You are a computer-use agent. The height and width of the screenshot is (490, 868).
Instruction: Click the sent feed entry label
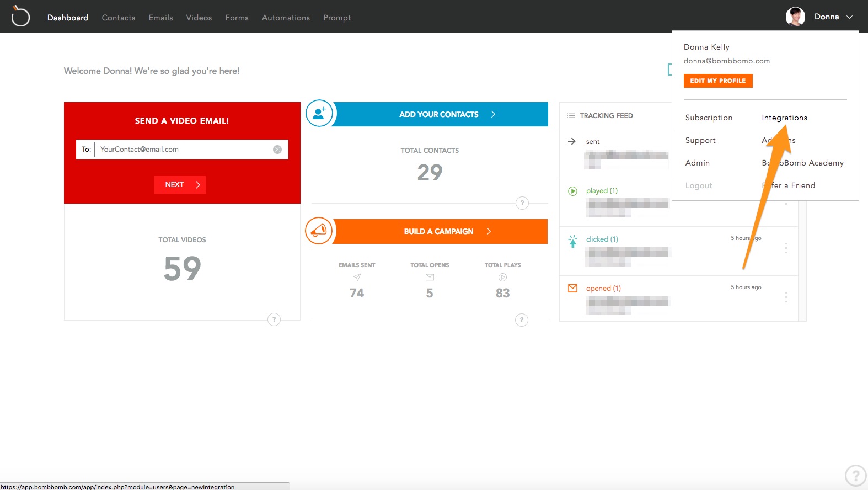pos(593,142)
